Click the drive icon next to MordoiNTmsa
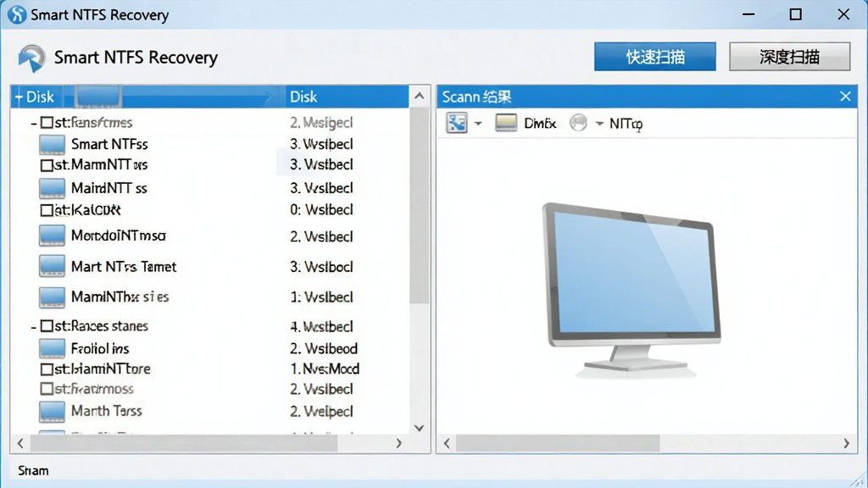The image size is (868, 488). pos(52,236)
